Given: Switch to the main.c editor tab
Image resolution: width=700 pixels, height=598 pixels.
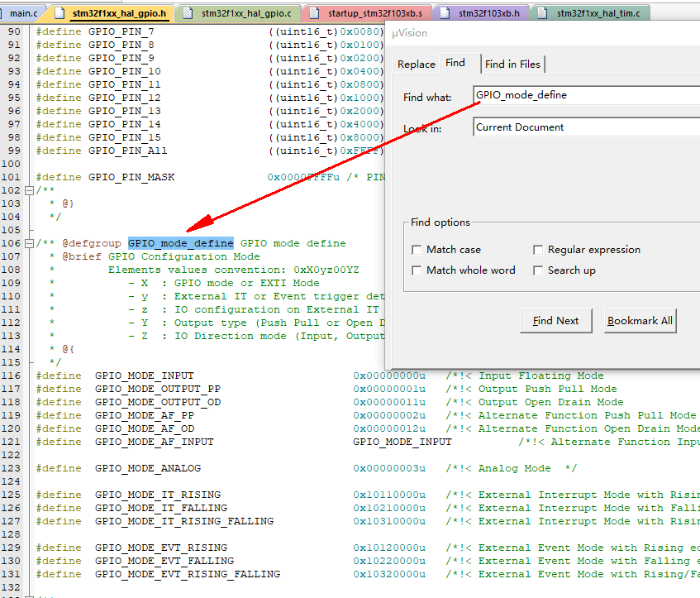Looking at the screenshot, I should 23,13.
